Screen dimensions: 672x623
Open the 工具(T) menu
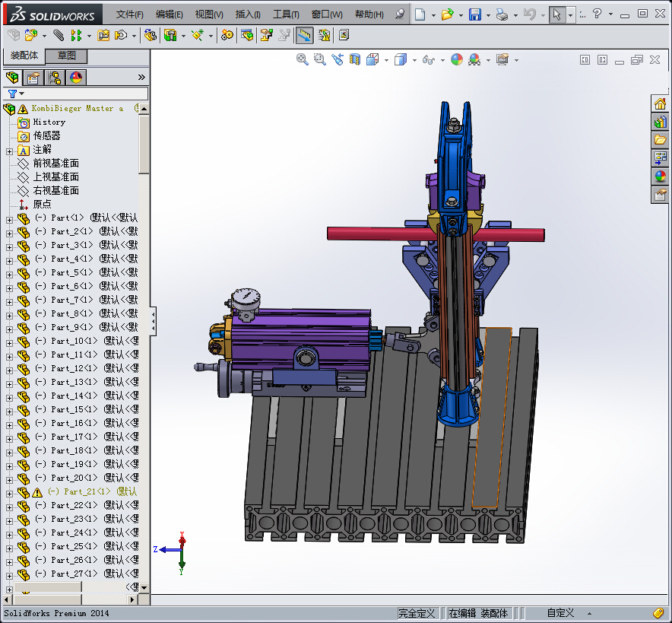286,14
